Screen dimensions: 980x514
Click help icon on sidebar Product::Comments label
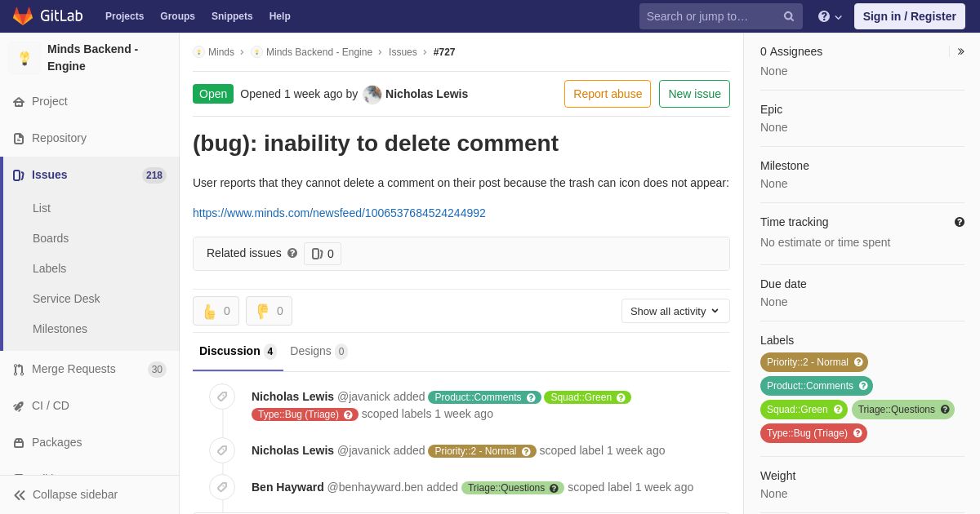[863, 386]
